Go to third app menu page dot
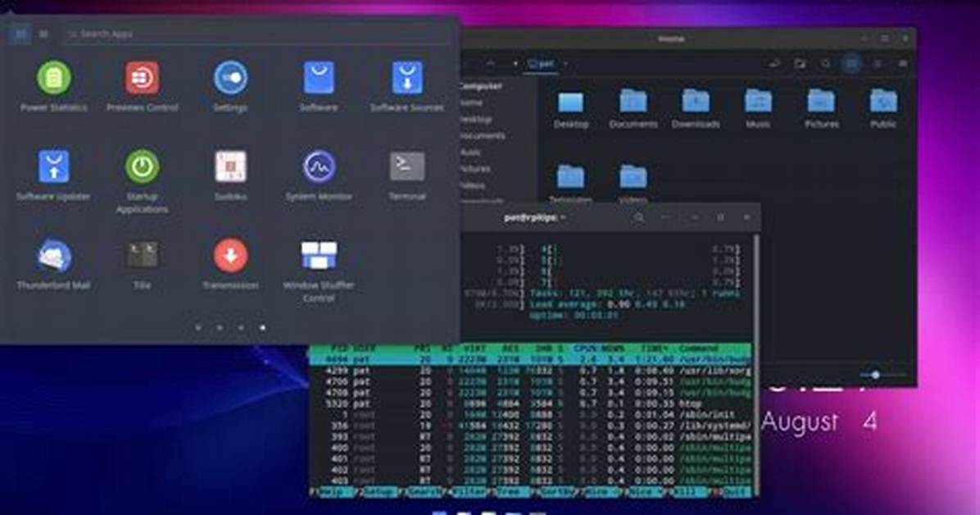 coord(241,327)
